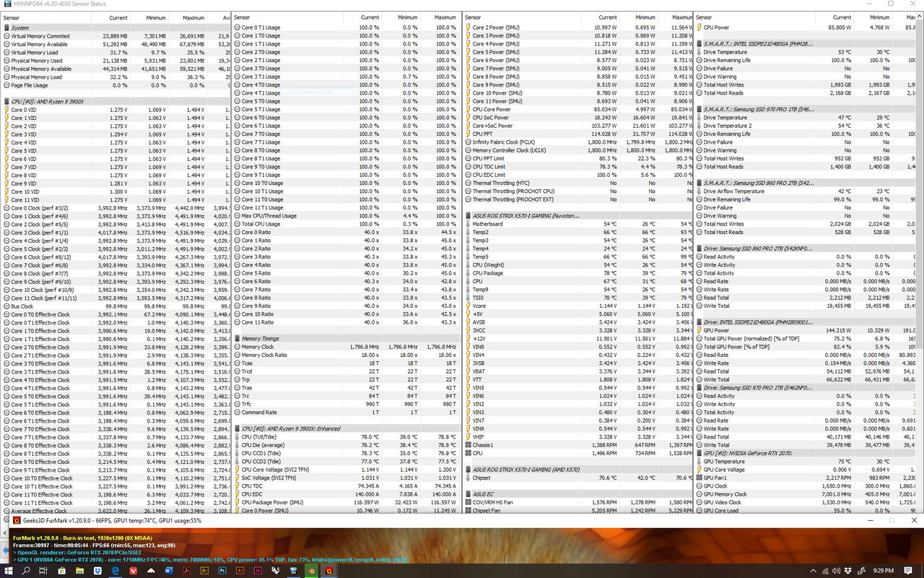This screenshot has width=924, height=578.
Task: Select the Command Rate row
Action: [x=346, y=412]
